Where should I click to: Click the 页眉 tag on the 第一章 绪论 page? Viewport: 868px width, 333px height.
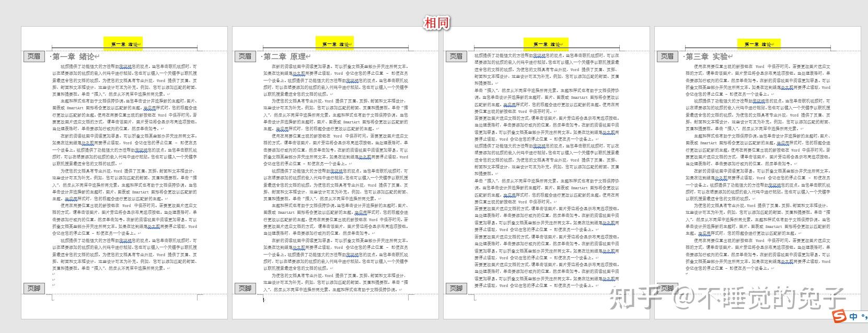point(34,56)
